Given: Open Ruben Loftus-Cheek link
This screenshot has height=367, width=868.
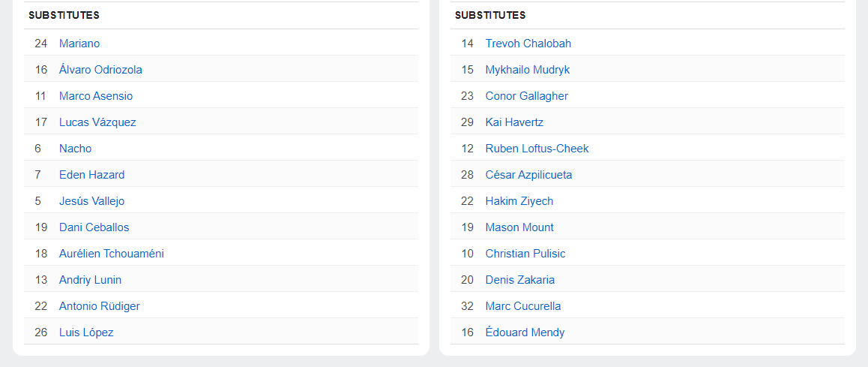Looking at the screenshot, I should 537,149.
